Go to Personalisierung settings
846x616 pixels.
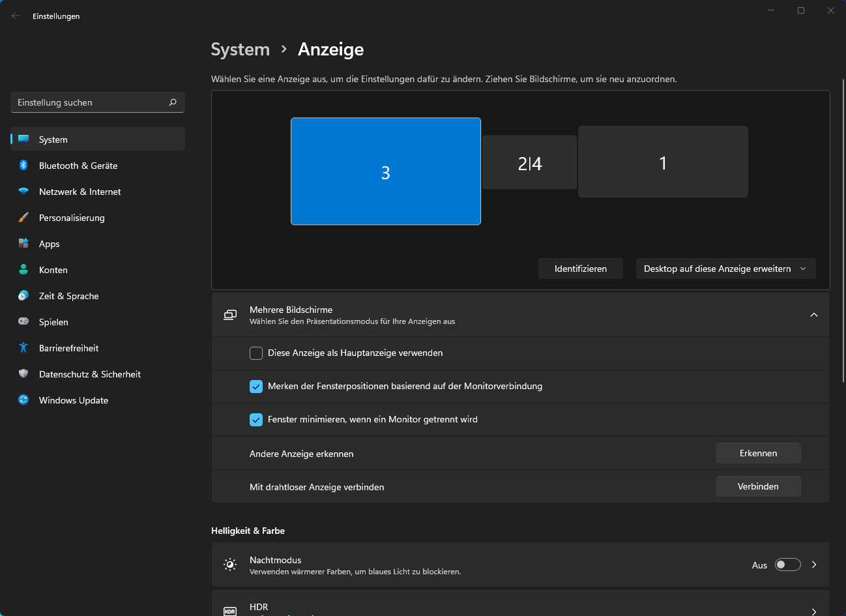pyautogui.click(x=98, y=217)
